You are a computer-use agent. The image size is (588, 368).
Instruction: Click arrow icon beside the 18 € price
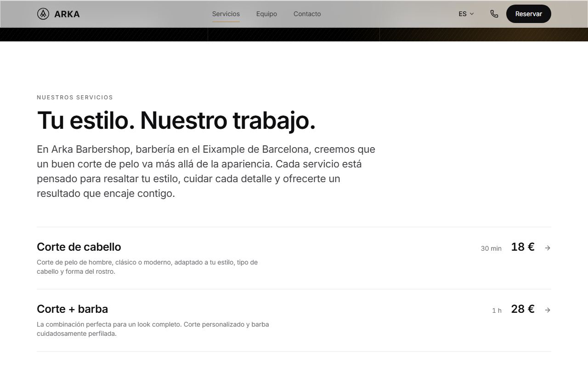(x=548, y=248)
